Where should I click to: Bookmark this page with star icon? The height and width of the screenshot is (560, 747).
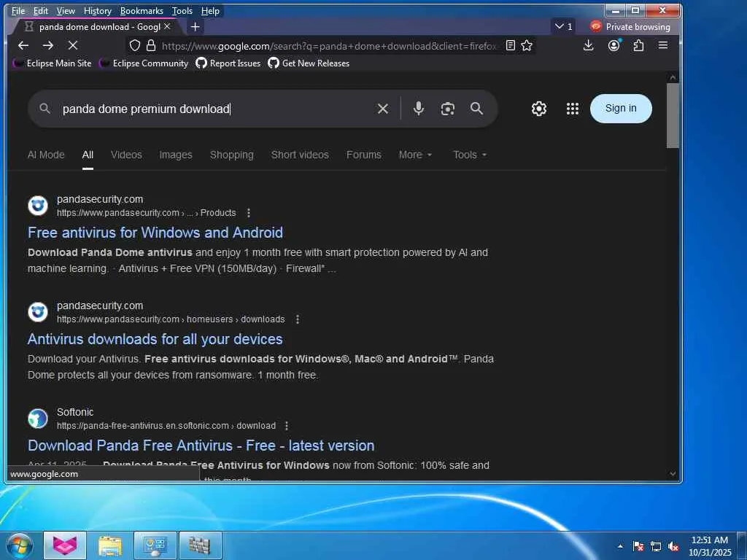point(527,45)
